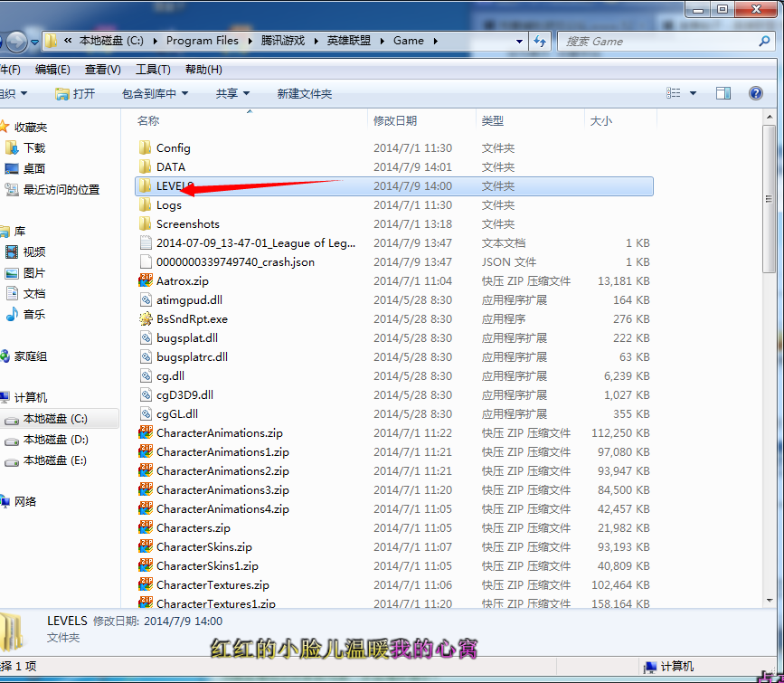Viewport: 784px width, 683px height.
Task: Open the Config folder icon
Action: tap(145, 147)
